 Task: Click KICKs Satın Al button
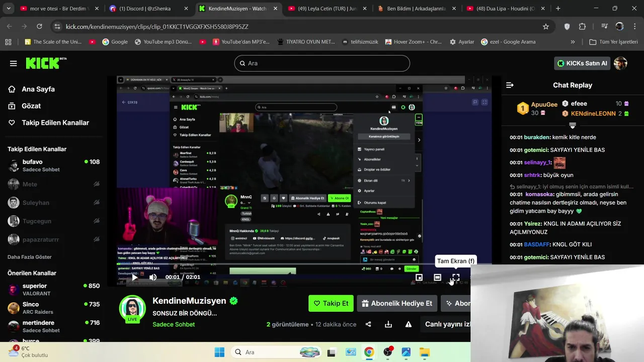(583, 63)
